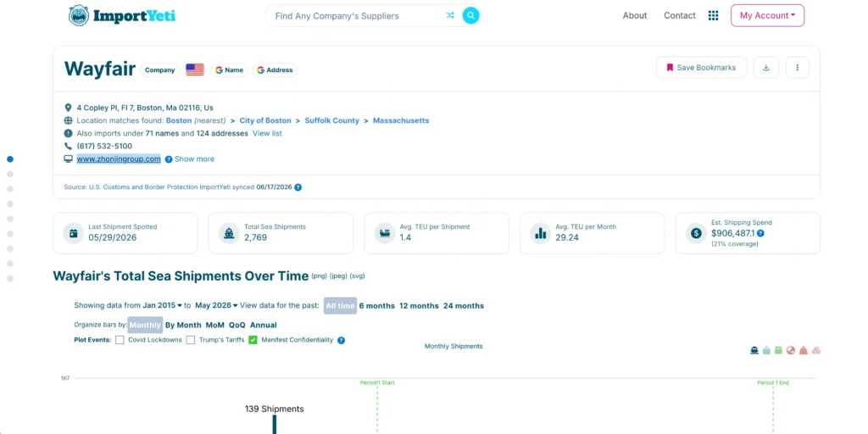Click the Company tag badge

[x=160, y=70]
